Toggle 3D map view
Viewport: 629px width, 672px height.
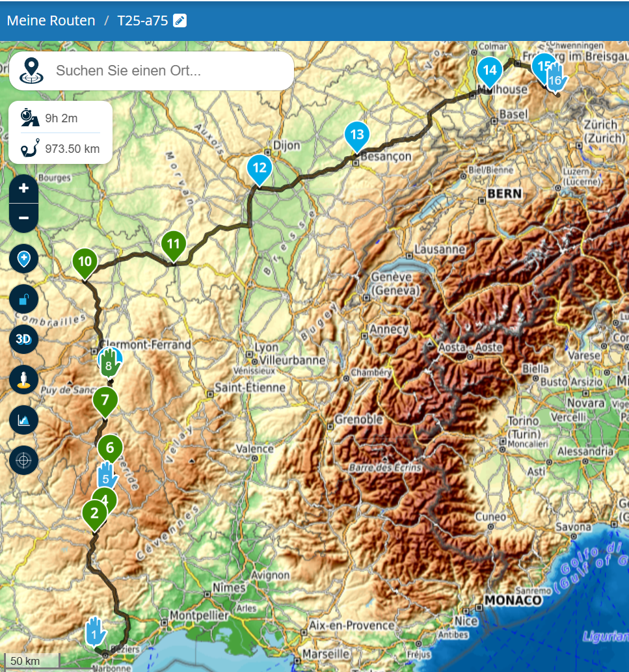click(x=24, y=339)
